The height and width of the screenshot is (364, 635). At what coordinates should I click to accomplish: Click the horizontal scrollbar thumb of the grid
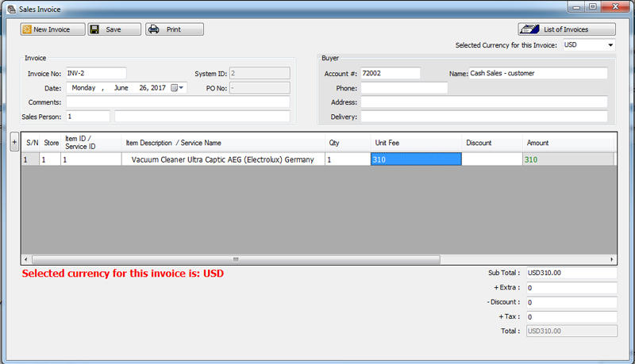click(236, 259)
